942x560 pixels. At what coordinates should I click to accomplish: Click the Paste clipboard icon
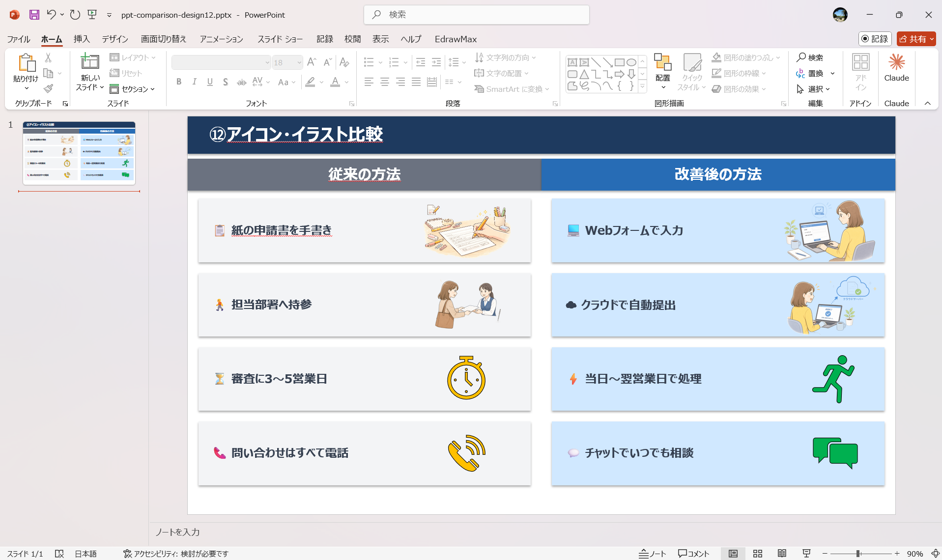[x=26, y=63]
